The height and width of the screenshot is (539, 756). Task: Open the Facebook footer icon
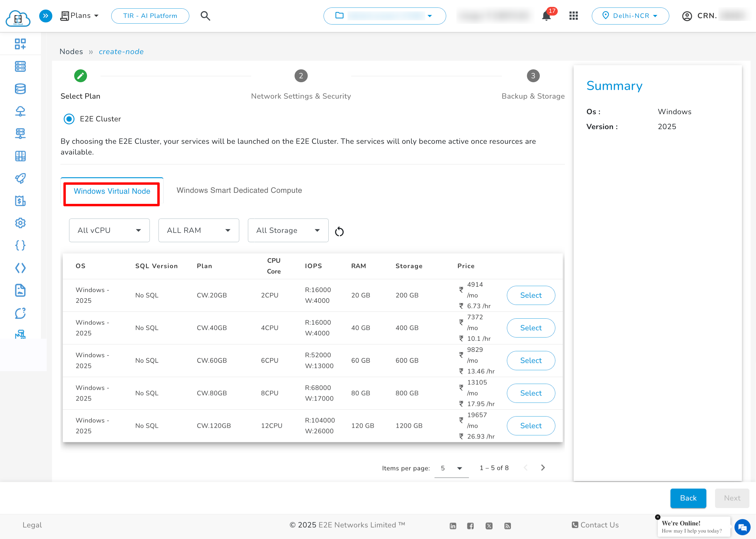click(x=470, y=526)
